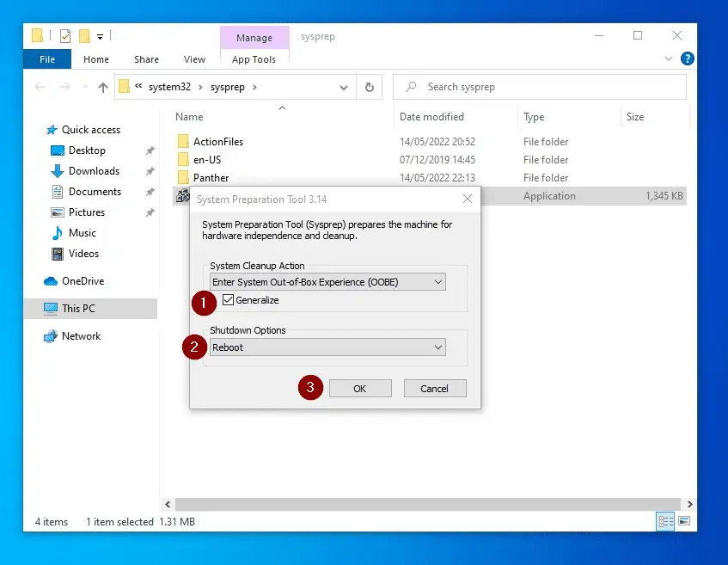728x565 pixels.
Task: Open the App Tools tab
Action: point(254,59)
